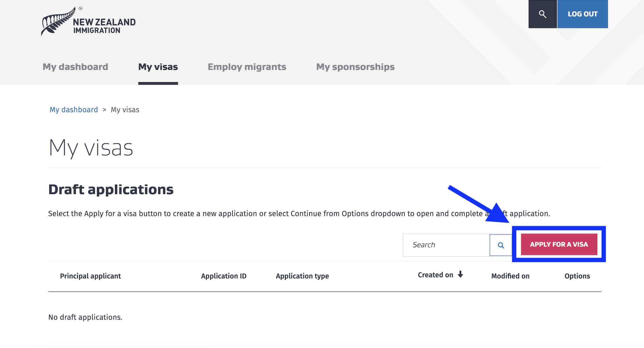Click the Principal applicant column header

click(90, 276)
